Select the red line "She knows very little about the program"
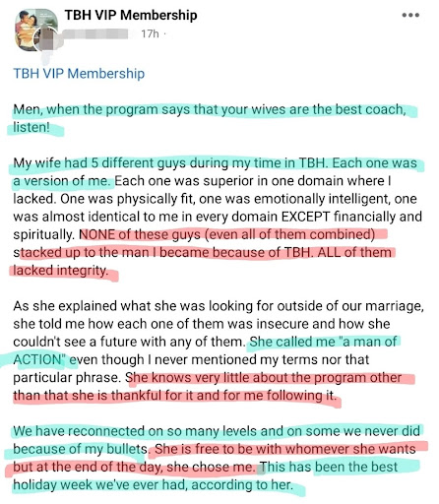439x504 pixels. [x=264, y=378]
